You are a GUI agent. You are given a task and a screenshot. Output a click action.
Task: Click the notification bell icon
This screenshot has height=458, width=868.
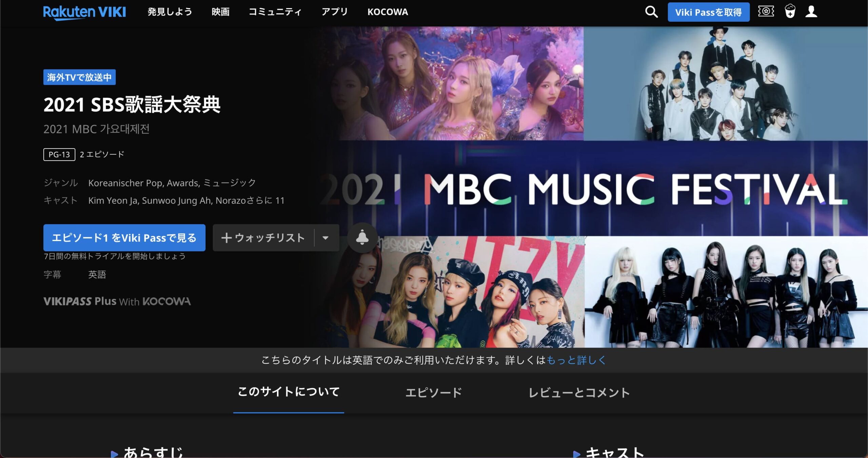coord(362,237)
